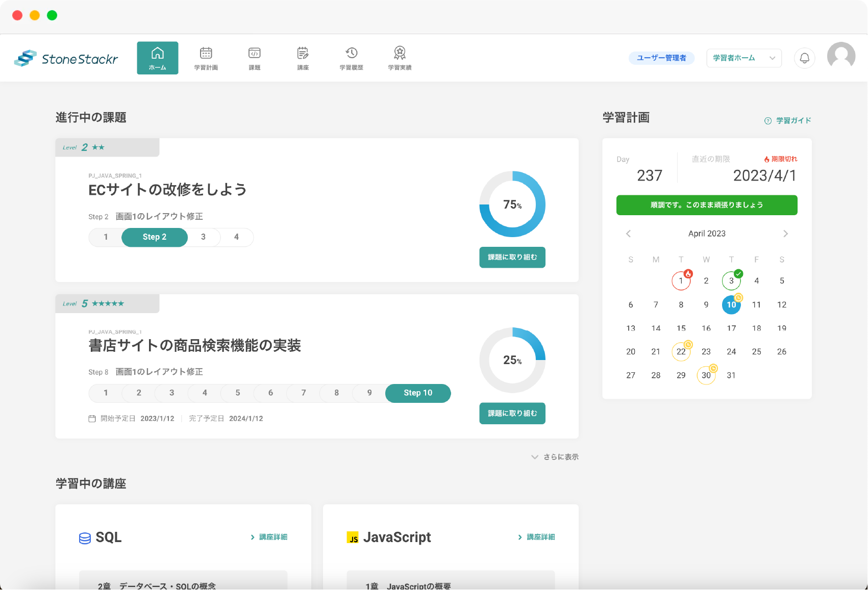Click the Level 2 stars badge

click(107, 147)
